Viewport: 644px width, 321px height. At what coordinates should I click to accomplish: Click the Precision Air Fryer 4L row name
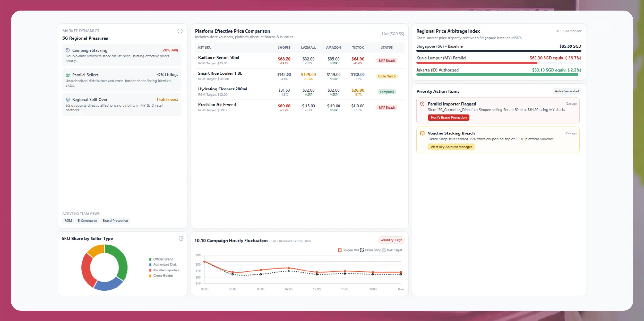pos(218,105)
